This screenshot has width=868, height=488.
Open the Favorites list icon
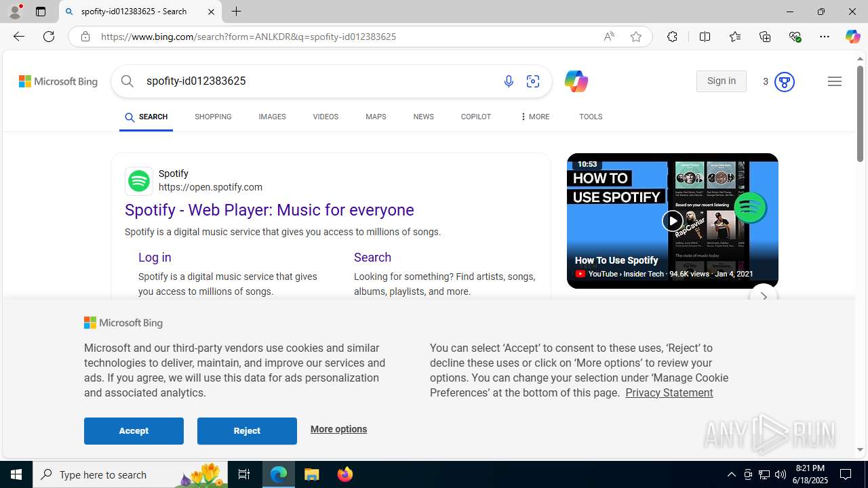coord(735,37)
